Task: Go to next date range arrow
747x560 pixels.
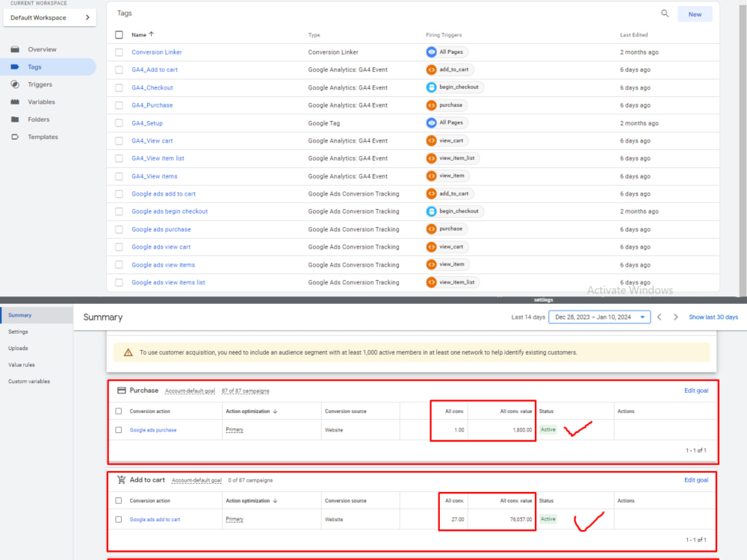Action: coord(675,317)
